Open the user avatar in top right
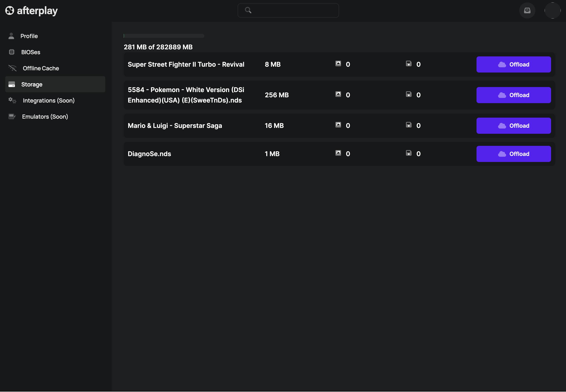 (552, 10)
